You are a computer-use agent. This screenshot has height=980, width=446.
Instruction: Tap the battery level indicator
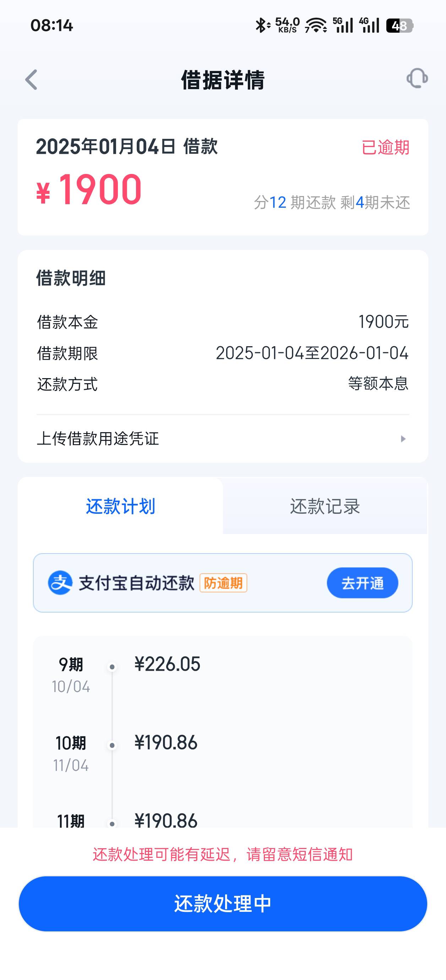[399, 26]
